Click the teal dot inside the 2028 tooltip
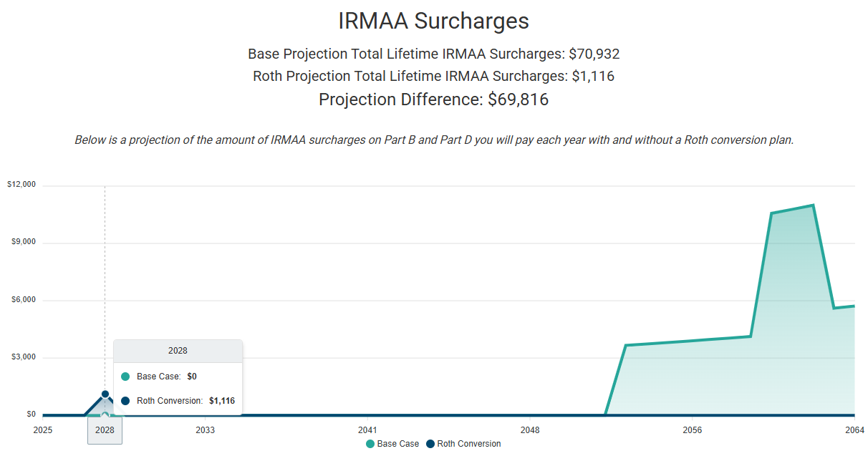 [x=124, y=376]
